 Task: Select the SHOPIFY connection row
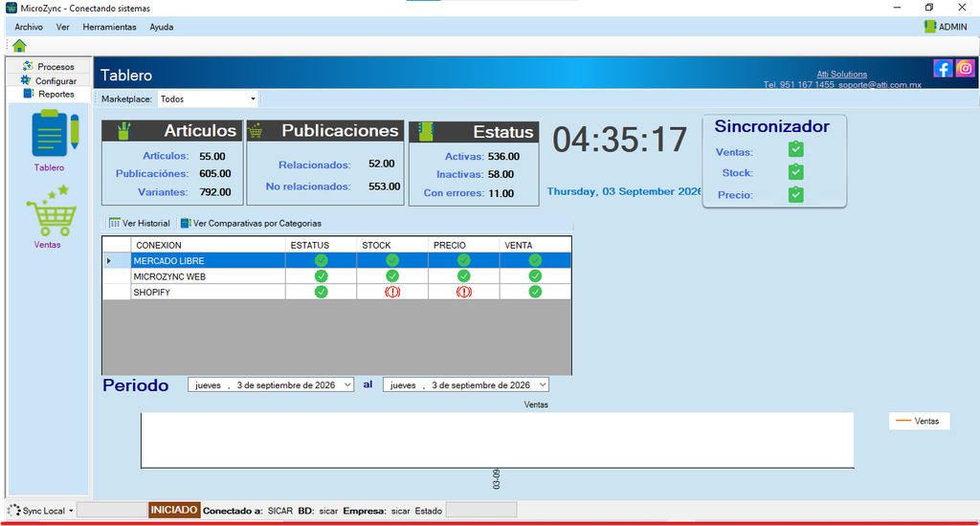coord(337,292)
